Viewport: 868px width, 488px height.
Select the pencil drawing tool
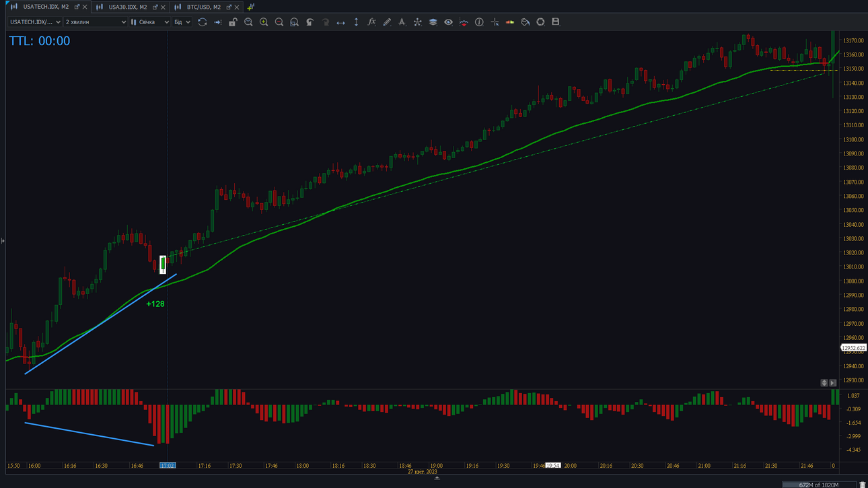387,22
